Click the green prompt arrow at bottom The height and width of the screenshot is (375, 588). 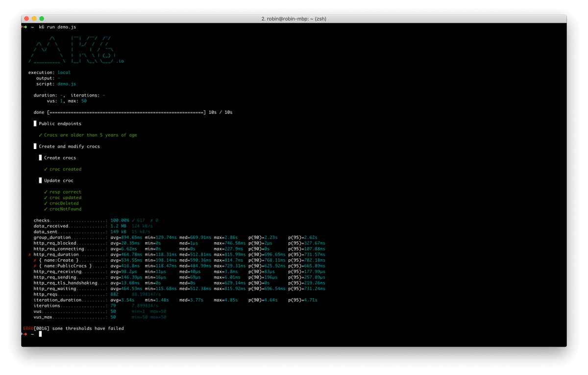tap(25, 334)
